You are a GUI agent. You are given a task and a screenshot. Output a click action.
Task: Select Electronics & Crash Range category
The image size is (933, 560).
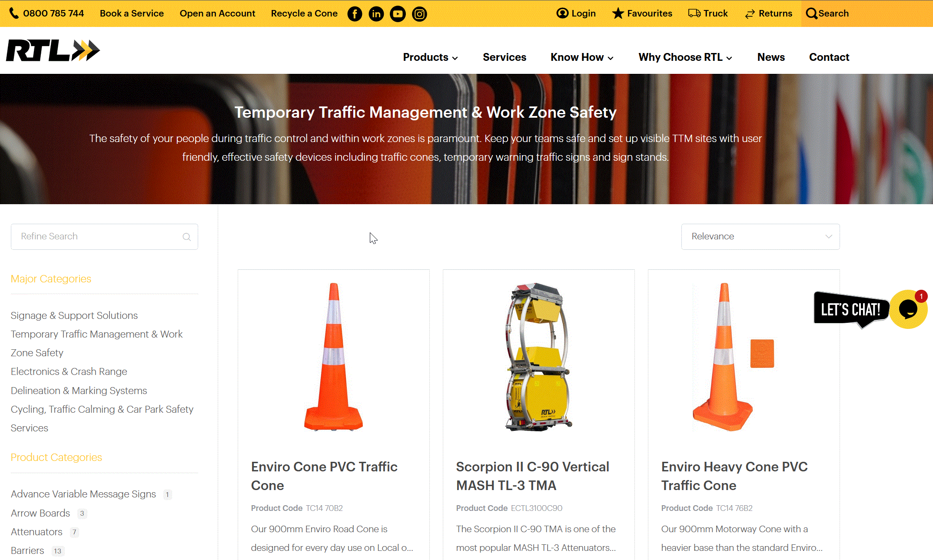point(69,371)
